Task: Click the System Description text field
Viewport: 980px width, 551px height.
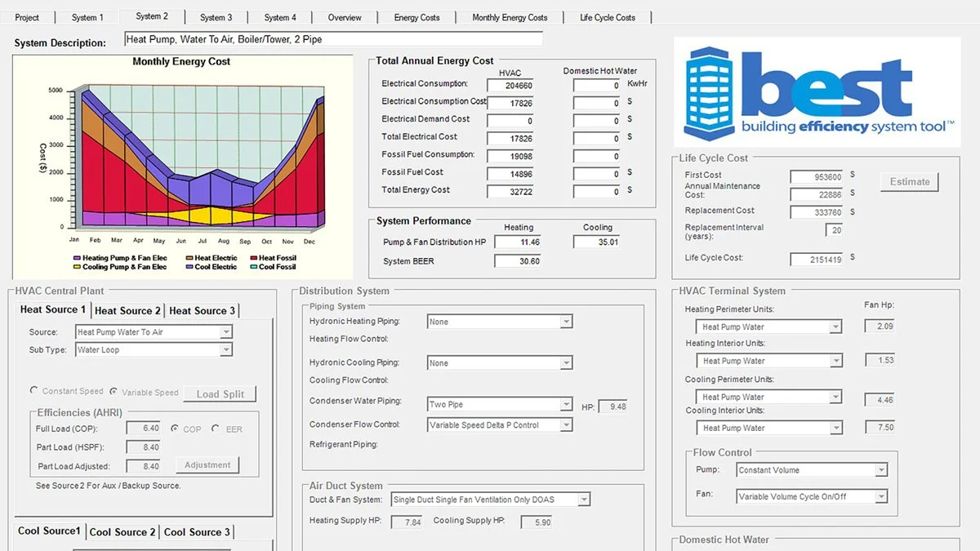Action: click(x=333, y=38)
